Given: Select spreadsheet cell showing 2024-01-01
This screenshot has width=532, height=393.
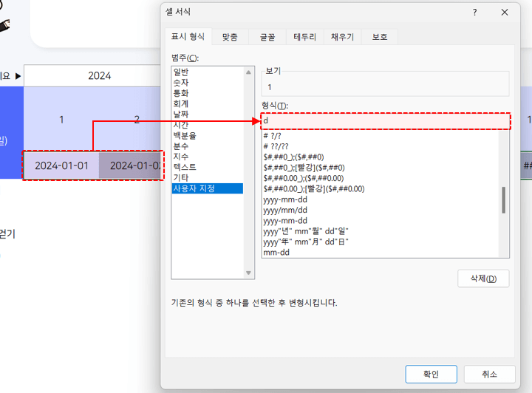Looking at the screenshot, I should [61, 165].
